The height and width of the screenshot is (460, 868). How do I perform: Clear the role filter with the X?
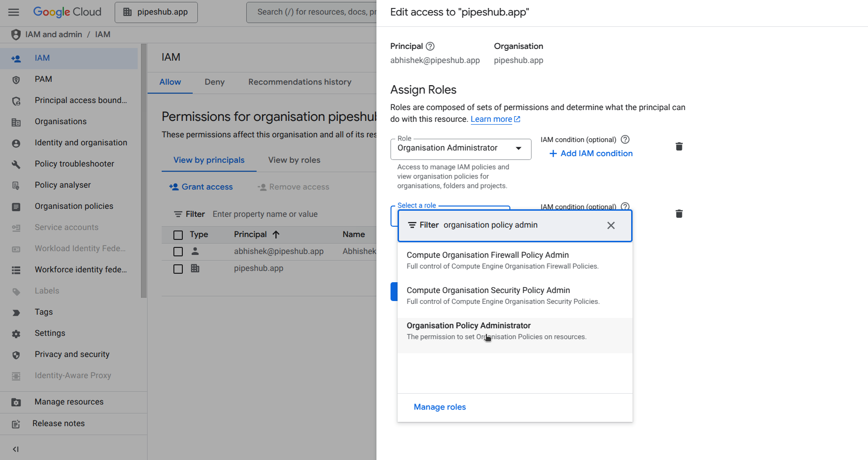tap(611, 225)
